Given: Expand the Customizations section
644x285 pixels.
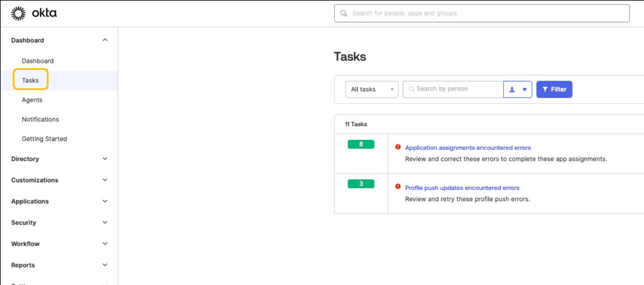Looking at the screenshot, I should [x=59, y=180].
